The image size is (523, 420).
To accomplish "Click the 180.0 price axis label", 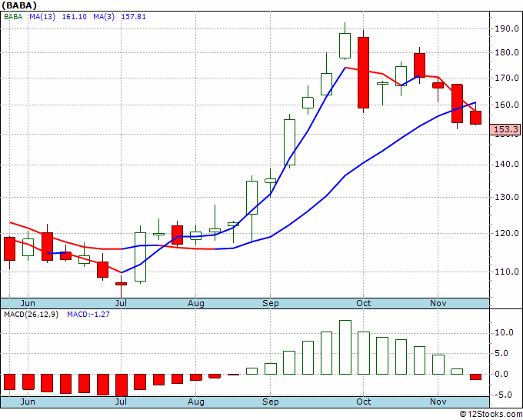I will coord(506,52).
